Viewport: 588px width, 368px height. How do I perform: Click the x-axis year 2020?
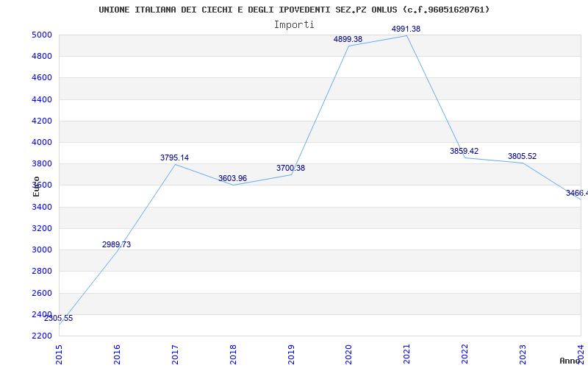click(x=349, y=355)
